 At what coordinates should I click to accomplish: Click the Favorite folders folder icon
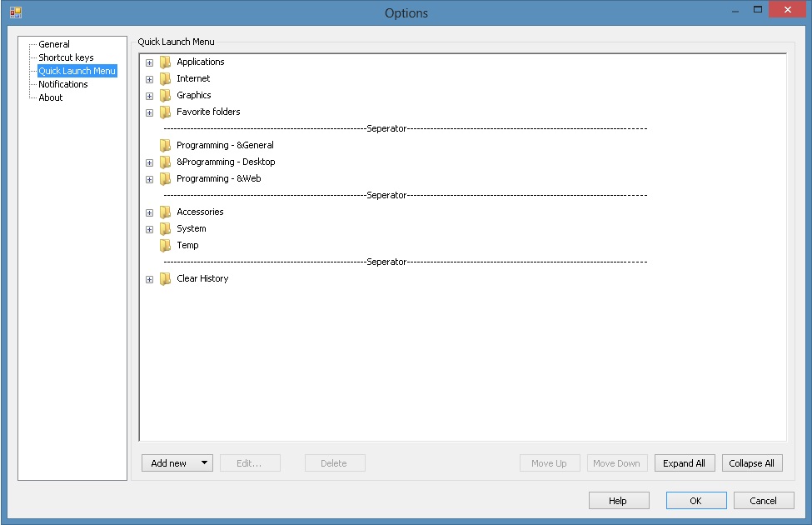[x=165, y=112]
